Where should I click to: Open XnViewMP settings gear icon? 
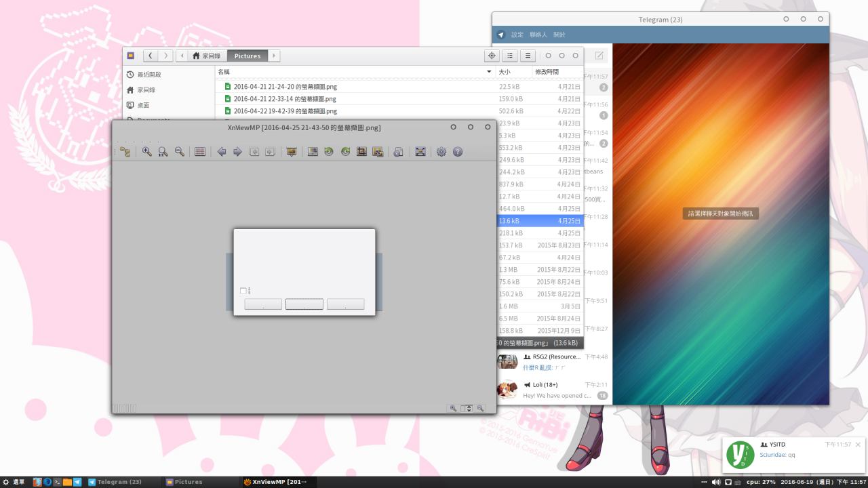tap(441, 152)
